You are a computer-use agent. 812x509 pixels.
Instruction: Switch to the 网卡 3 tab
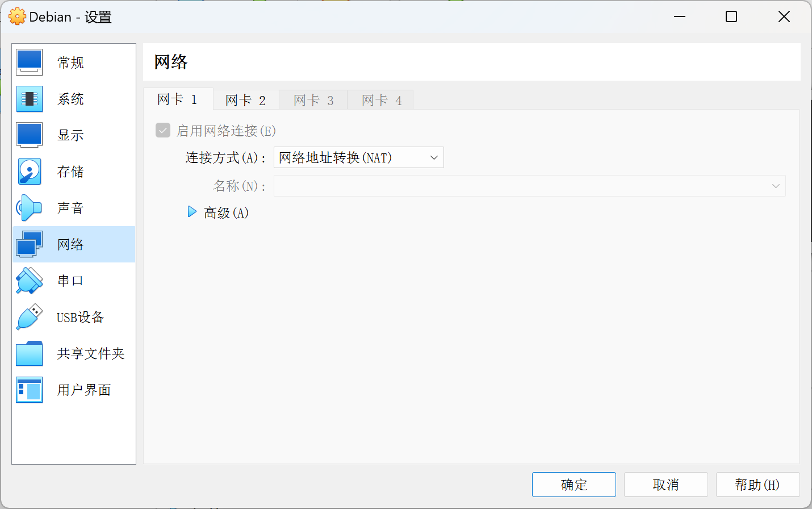313,101
